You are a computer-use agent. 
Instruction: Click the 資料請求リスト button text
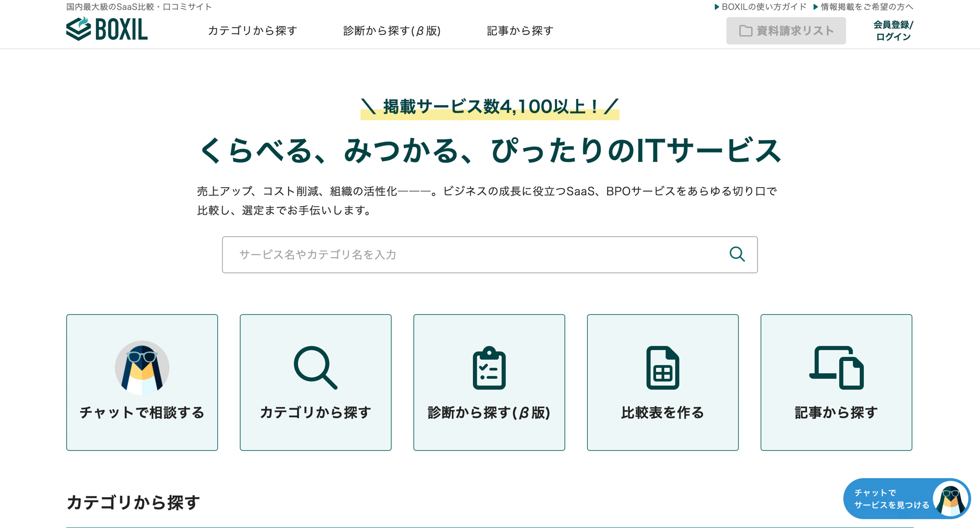coord(795,31)
